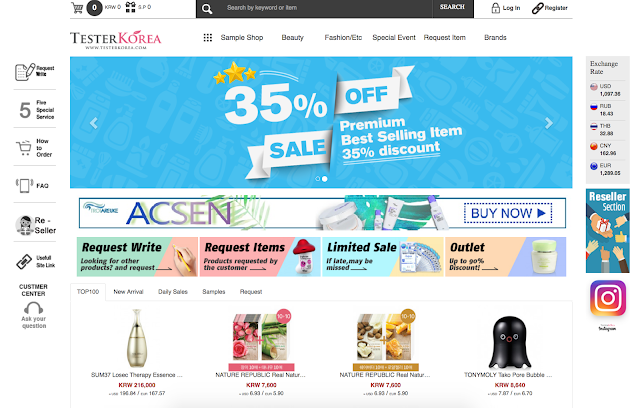Click Customer Center headset icon
Screen dimensions: 640x408
click(x=33, y=308)
